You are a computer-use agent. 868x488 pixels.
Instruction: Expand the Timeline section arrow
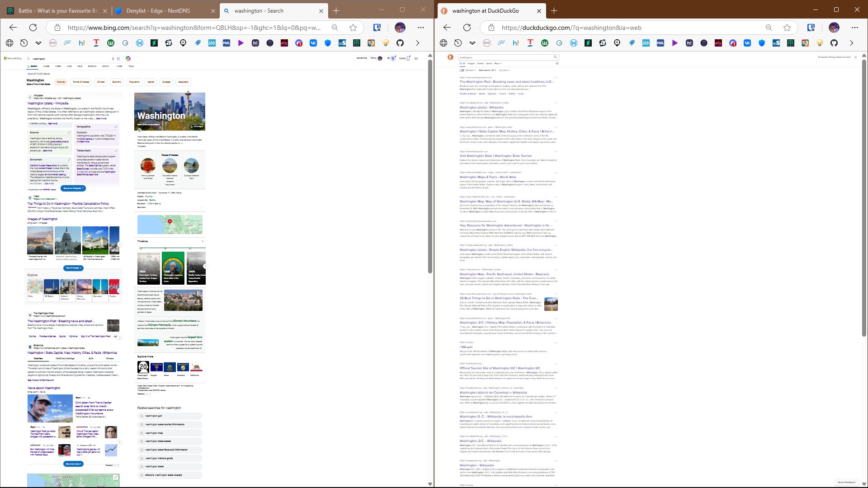click(202, 241)
